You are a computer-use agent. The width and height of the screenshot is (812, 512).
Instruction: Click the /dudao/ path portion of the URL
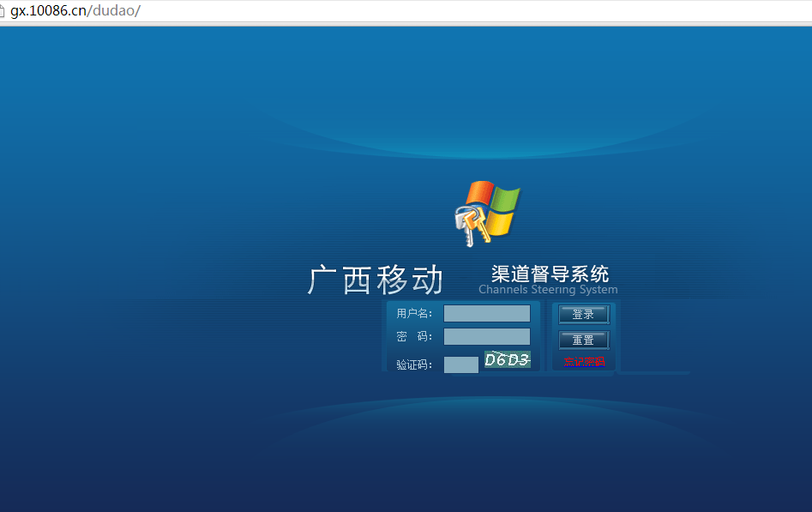tap(114, 11)
